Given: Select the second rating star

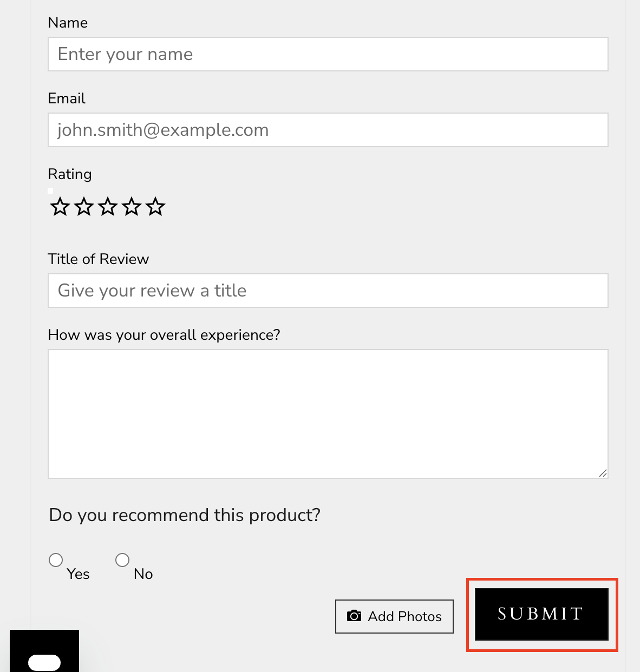Looking at the screenshot, I should [x=84, y=207].
